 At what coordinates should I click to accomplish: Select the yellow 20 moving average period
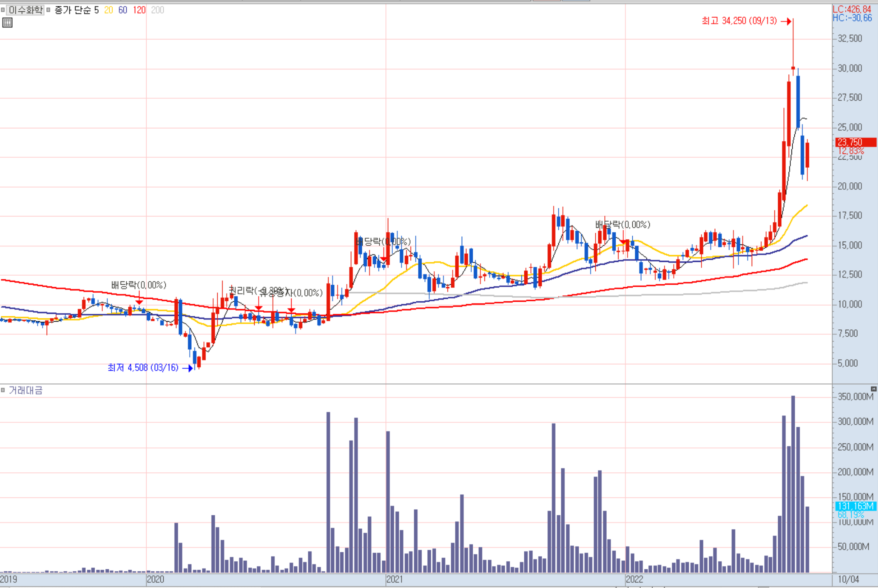[108, 10]
